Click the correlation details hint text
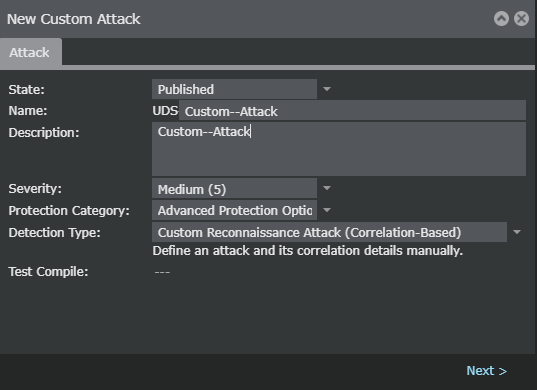The width and height of the screenshot is (537, 390). [x=308, y=251]
